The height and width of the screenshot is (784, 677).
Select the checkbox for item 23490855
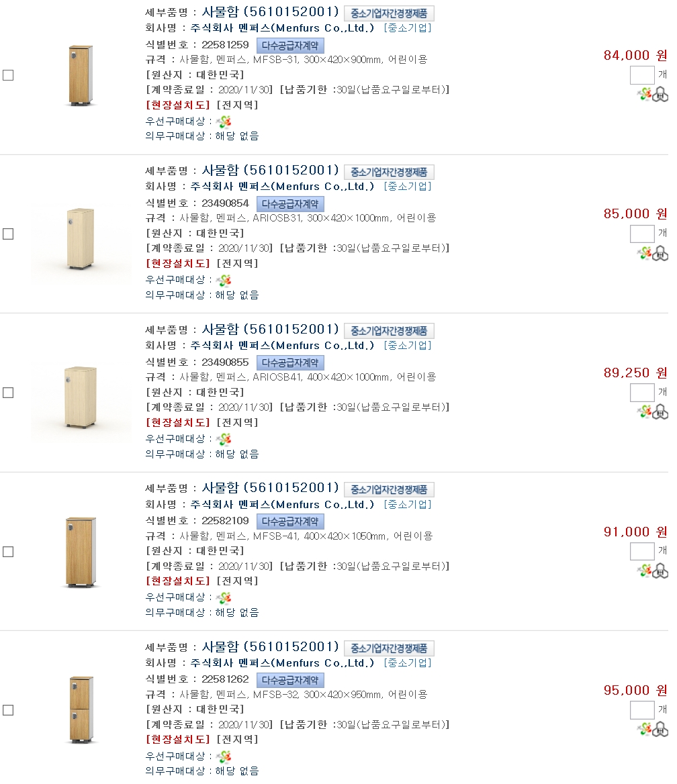[8, 393]
